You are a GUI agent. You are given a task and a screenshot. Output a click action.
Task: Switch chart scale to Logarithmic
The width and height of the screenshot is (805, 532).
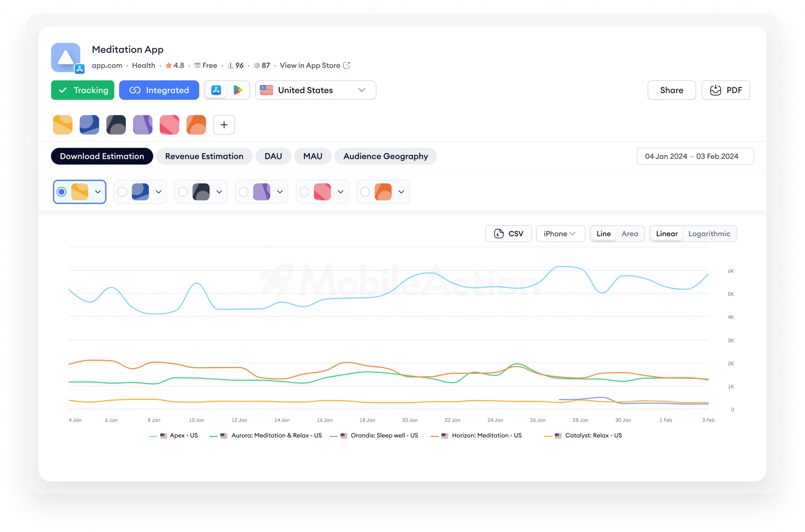[x=709, y=234]
